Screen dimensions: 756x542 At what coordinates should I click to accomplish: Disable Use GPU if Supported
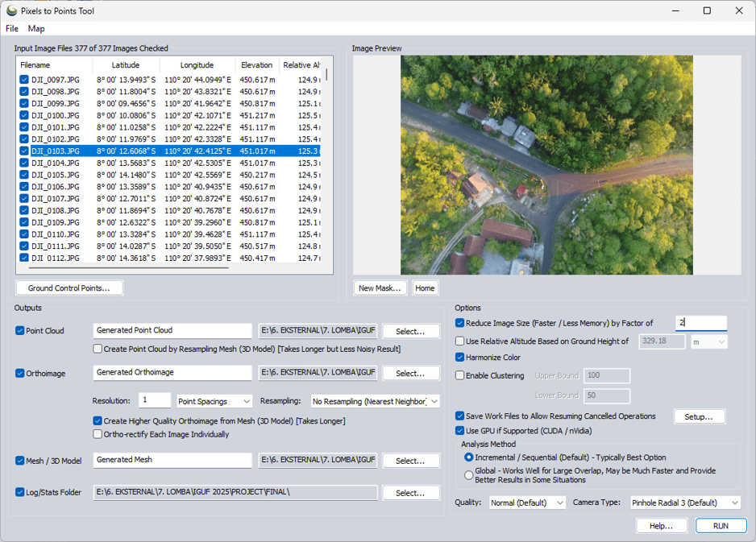click(460, 431)
